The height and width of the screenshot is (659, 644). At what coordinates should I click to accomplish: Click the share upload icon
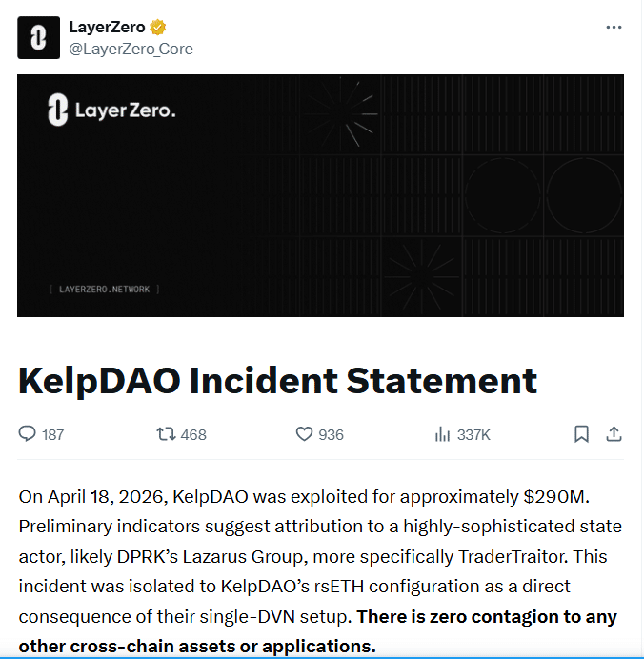(x=614, y=434)
